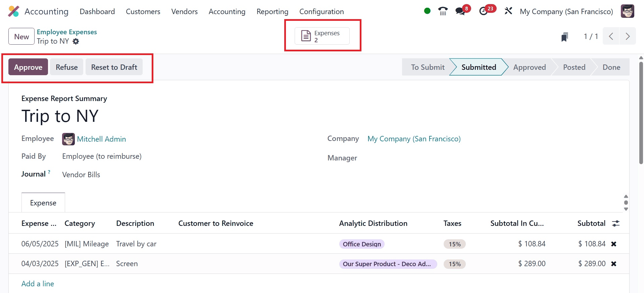Approve the expense report
This screenshot has width=644, height=293.
[28, 67]
